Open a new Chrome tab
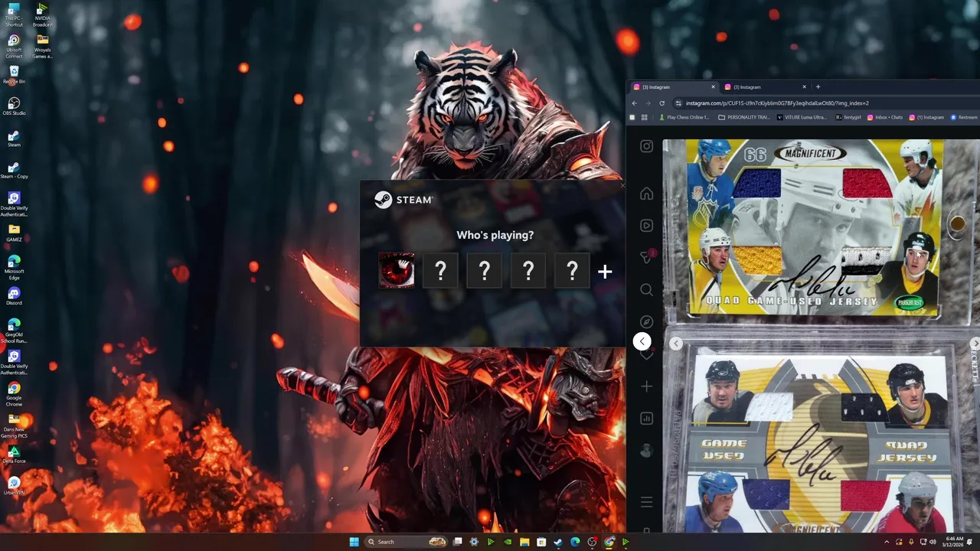This screenshot has width=980, height=551. (818, 86)
